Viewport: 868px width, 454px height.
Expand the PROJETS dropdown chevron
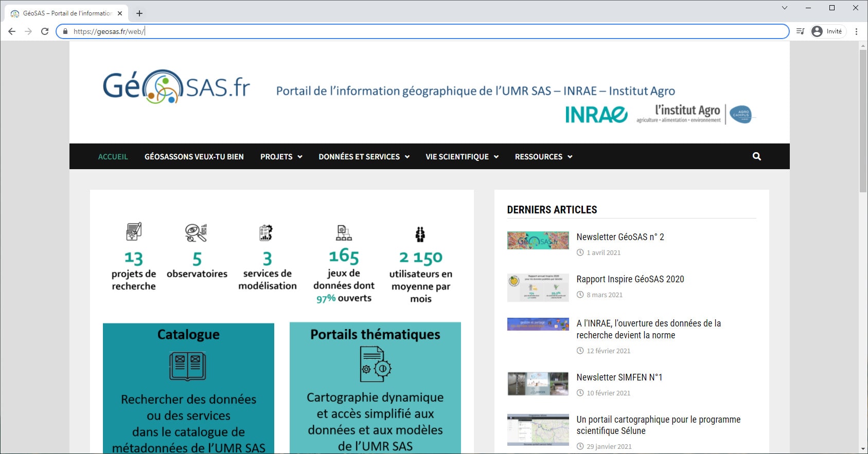pyautogui.click(x=300, y=157)
